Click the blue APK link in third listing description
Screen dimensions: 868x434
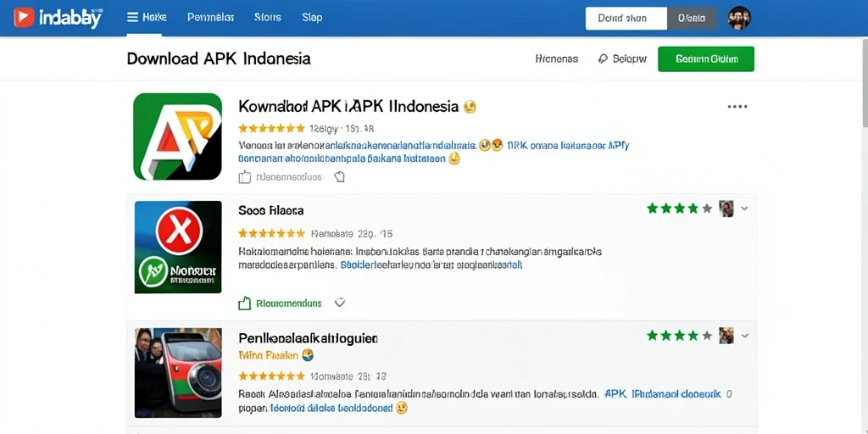click(x=663, y=395)
